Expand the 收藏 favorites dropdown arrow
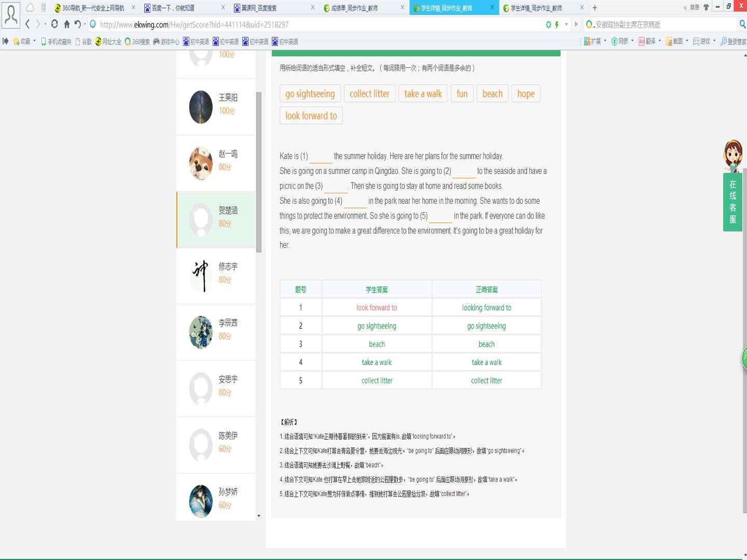Image resolution: width=747 pixels, height=560 pixels. 35,41
